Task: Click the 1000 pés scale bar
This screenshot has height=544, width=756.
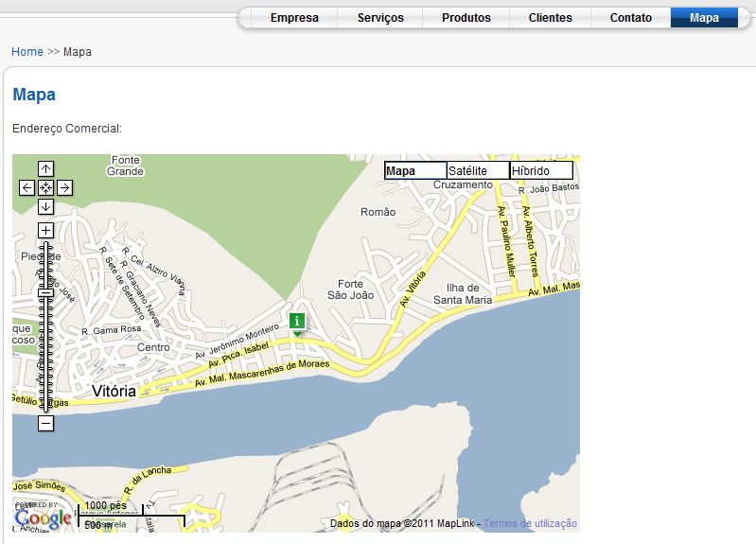Action: pyautogui.click(x=111, y=510)
